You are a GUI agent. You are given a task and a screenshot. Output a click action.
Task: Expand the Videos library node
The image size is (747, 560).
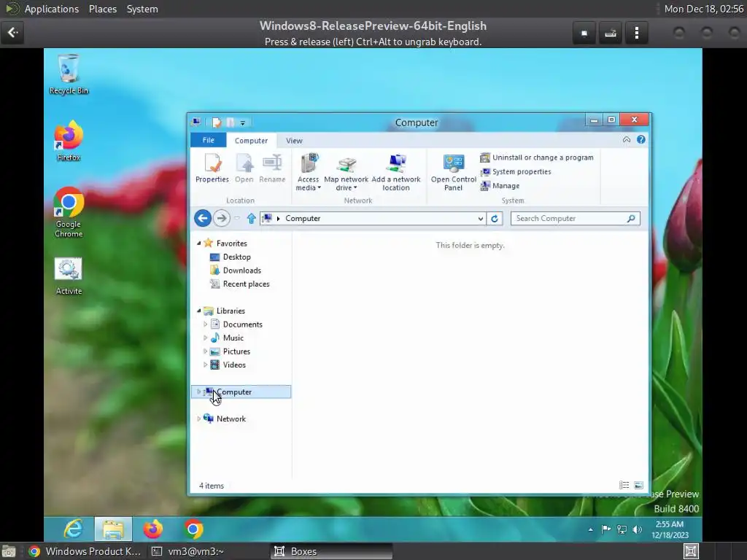tap(205, 365)
